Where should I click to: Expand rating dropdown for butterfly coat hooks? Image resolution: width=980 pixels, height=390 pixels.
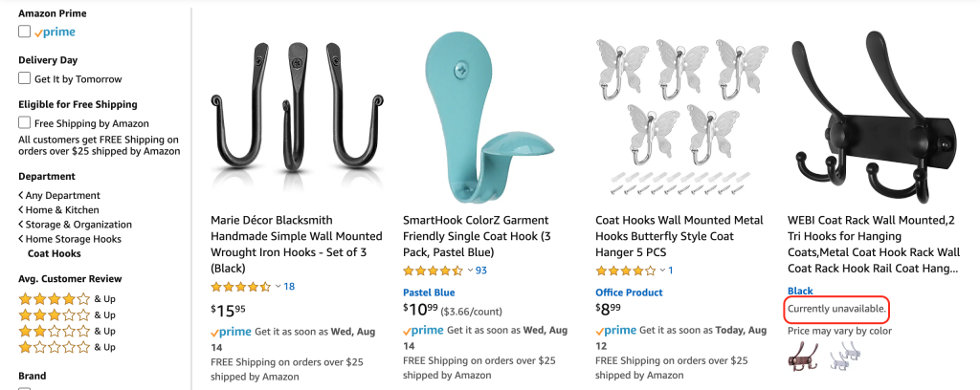[662, 271]
